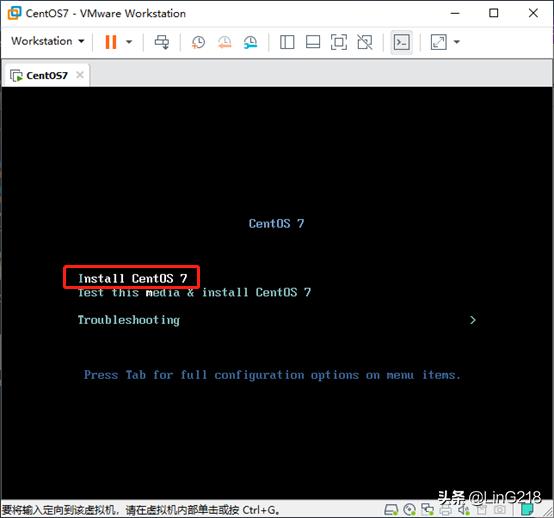Screen dimensions: 554x518
Task: Open the Troubleshooting boot submenu
Action: click(x=129, y=320)
